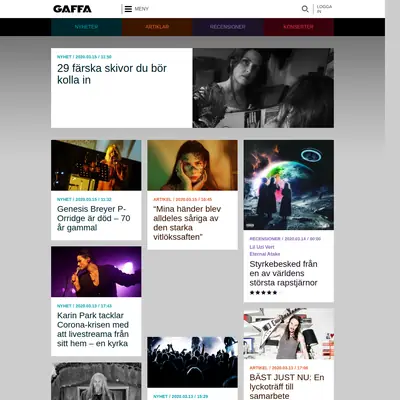Click the ARTIKEL label above Mina händer story

[x=162, y=199]
